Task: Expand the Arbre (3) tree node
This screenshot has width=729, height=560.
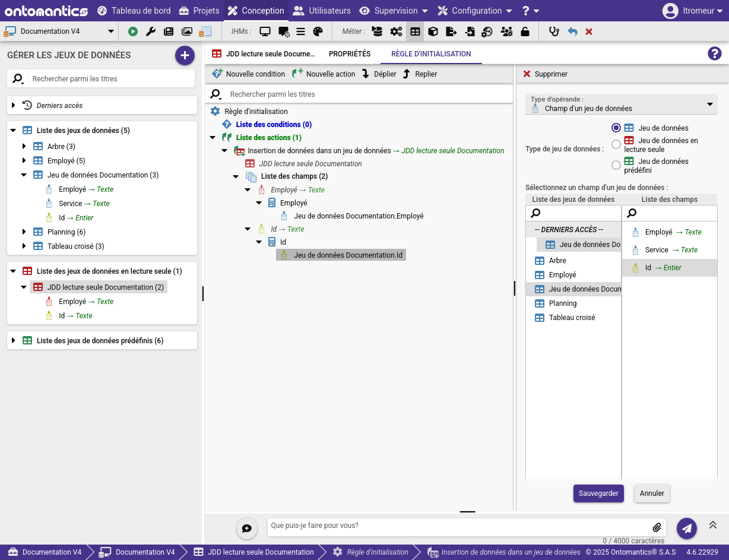Action: click(24, 146)
